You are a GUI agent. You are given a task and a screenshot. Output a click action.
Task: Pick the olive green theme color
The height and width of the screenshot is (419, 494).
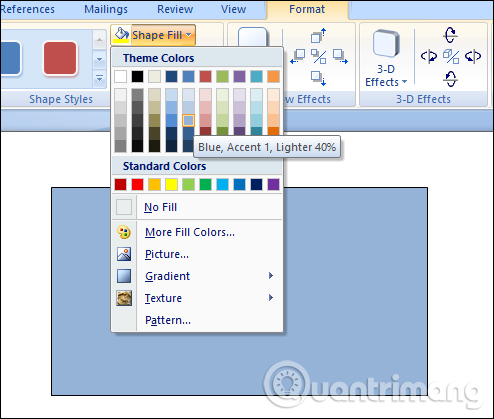pos(222,76)
